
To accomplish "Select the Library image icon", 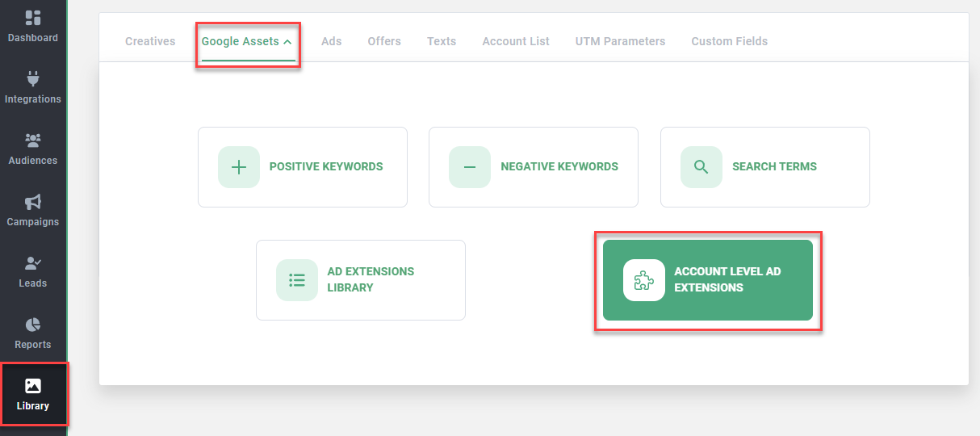I will (x=33, y=386).
